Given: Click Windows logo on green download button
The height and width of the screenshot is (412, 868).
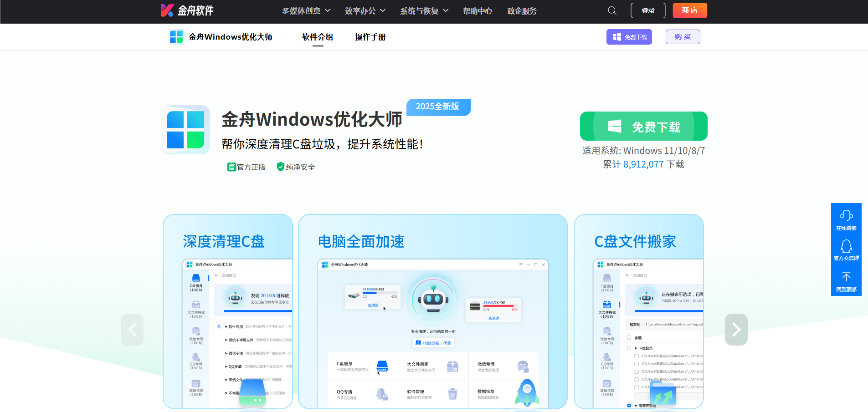Looking at the screenshot, I should tap(615, 126).
